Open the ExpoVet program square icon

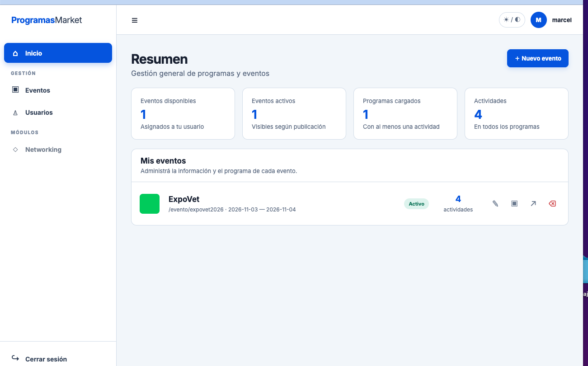[x=514, y=204]
